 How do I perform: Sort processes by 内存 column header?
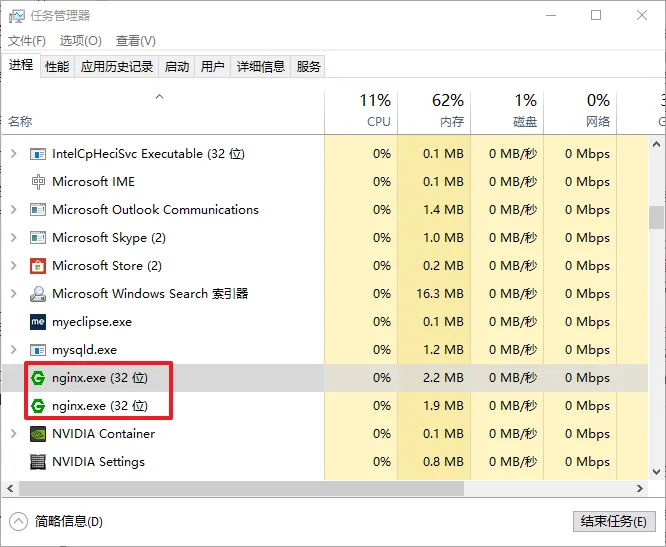pyautogui.click(x=435, y=110)
